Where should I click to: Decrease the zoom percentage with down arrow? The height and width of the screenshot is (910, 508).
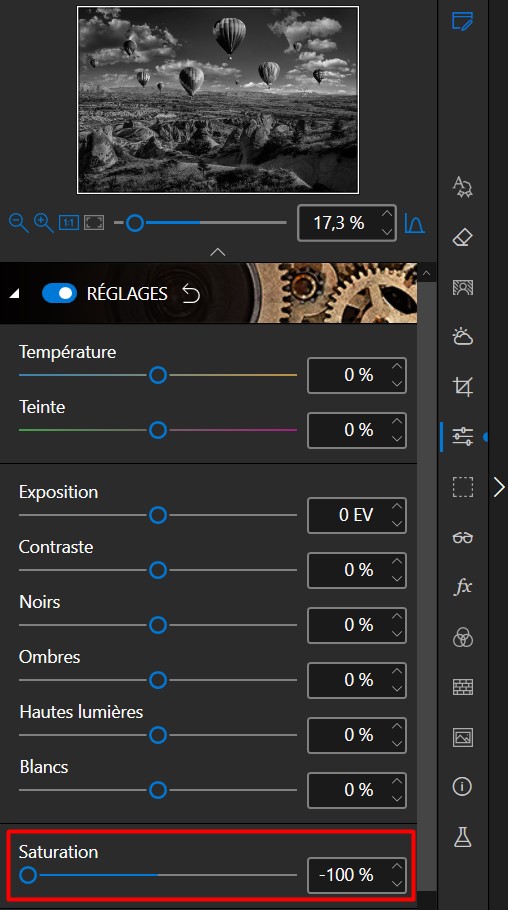[x=387, y=231]
